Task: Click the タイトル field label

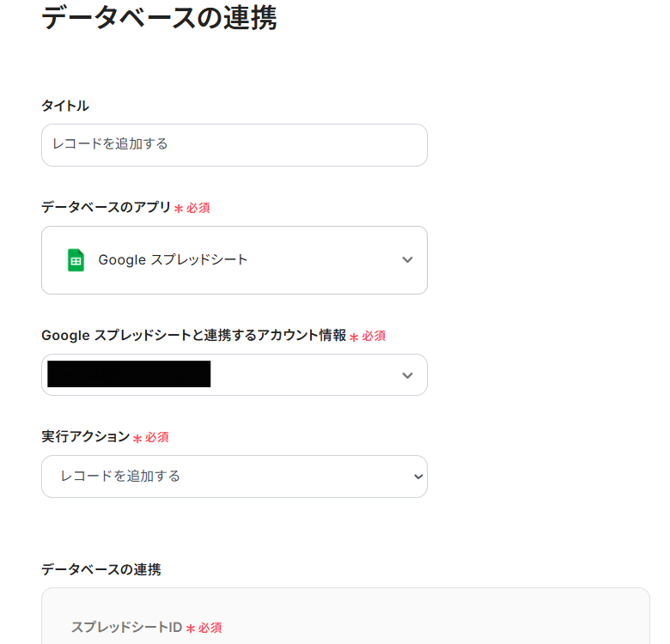Action: [x=65, y=106]
